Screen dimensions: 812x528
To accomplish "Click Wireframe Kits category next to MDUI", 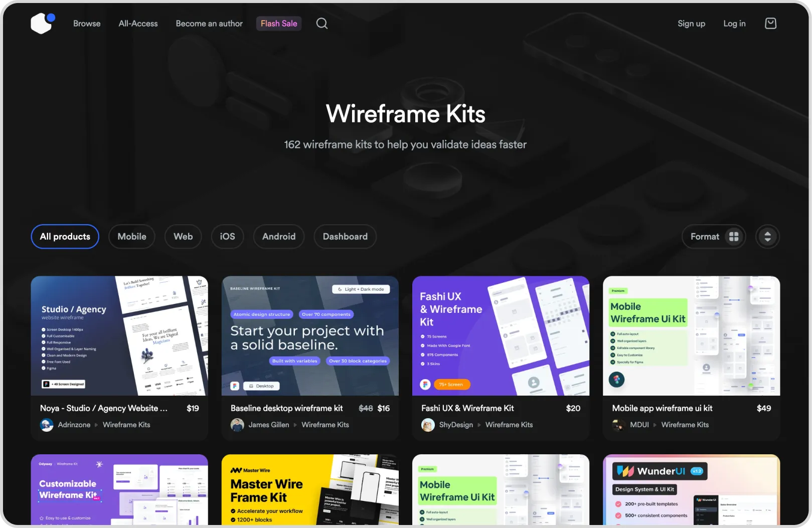I will click(685, 425).
